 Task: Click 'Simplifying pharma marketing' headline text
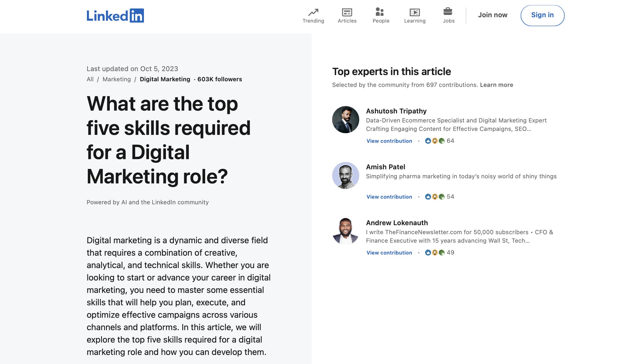coord(461,176)
